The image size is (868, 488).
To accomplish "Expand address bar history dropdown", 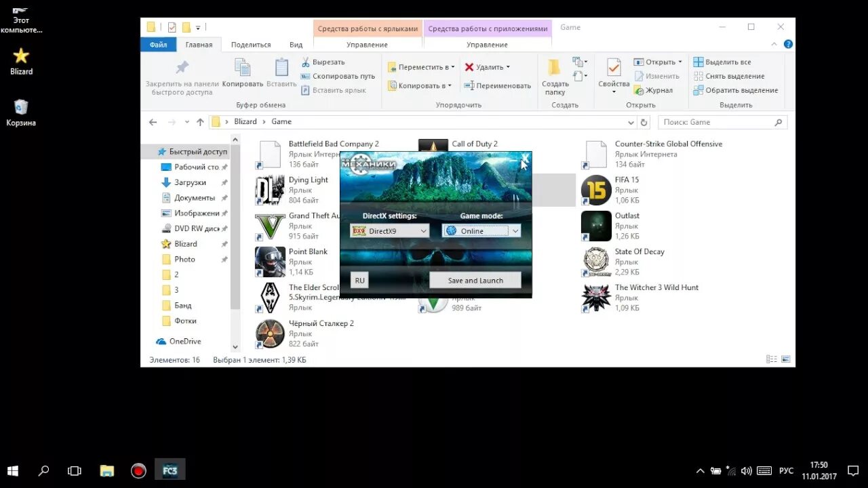I will coord(631,123).
